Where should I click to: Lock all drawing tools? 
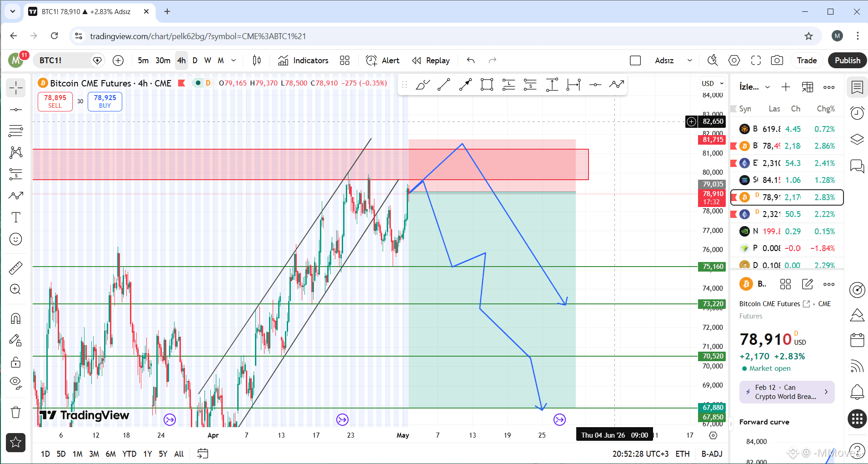[x=16, y=362]
